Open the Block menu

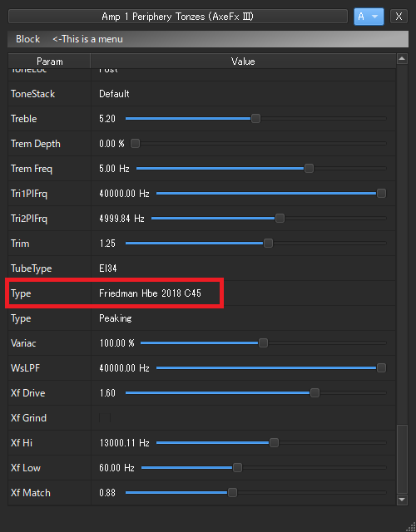(x=27, y=39)
